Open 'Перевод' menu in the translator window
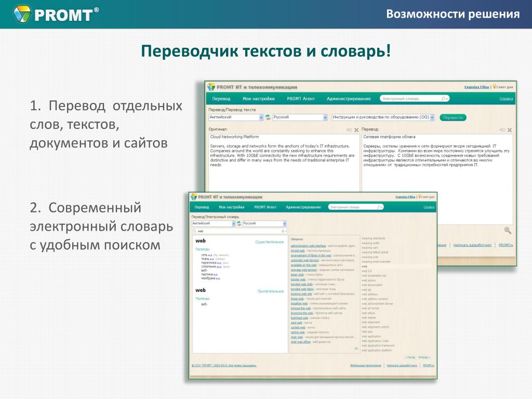532x399 pixels. (221, 99)
